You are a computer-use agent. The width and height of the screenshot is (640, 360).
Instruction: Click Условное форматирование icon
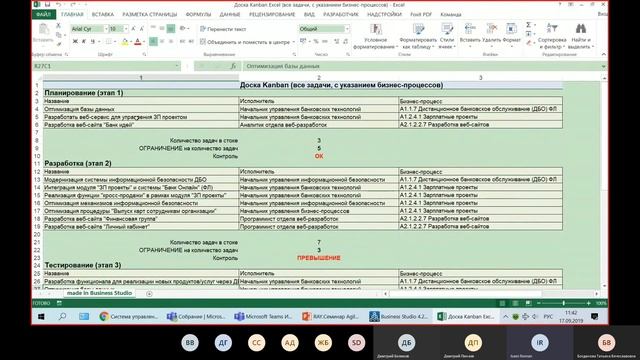376,29
